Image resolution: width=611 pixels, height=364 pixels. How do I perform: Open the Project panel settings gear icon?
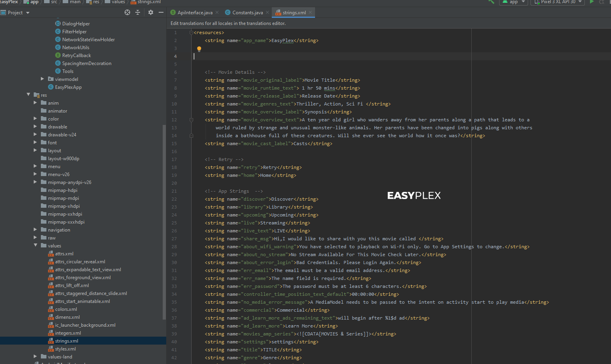(x=150, y=12)
